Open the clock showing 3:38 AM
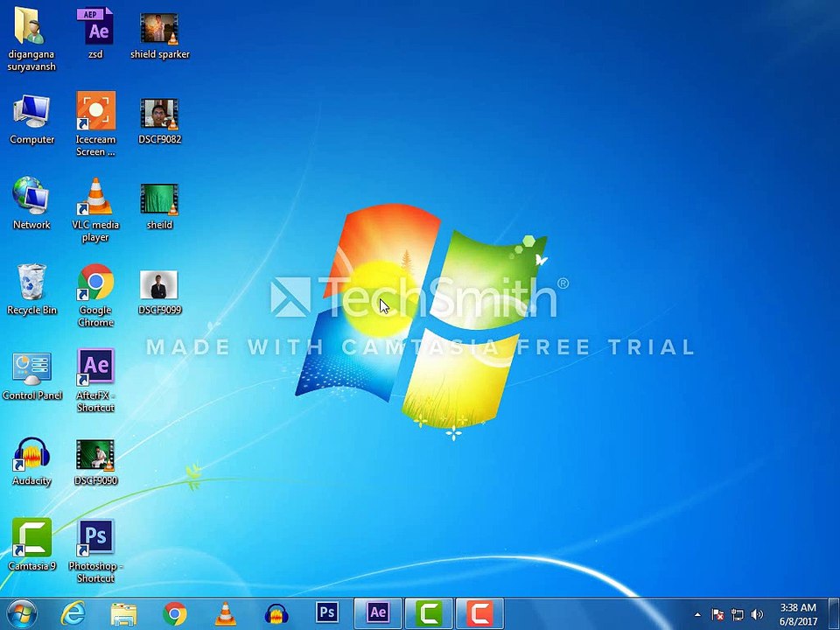The image size is (840, 630). click(798, 614)
